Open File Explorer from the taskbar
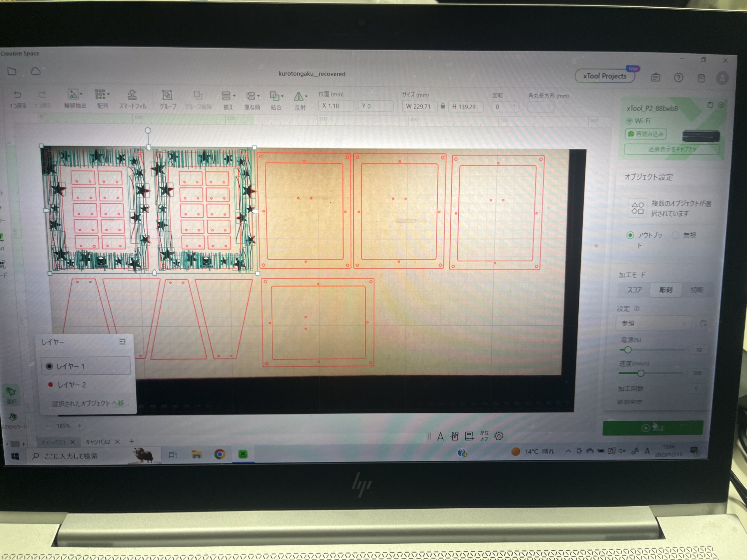 pos(196,455)
